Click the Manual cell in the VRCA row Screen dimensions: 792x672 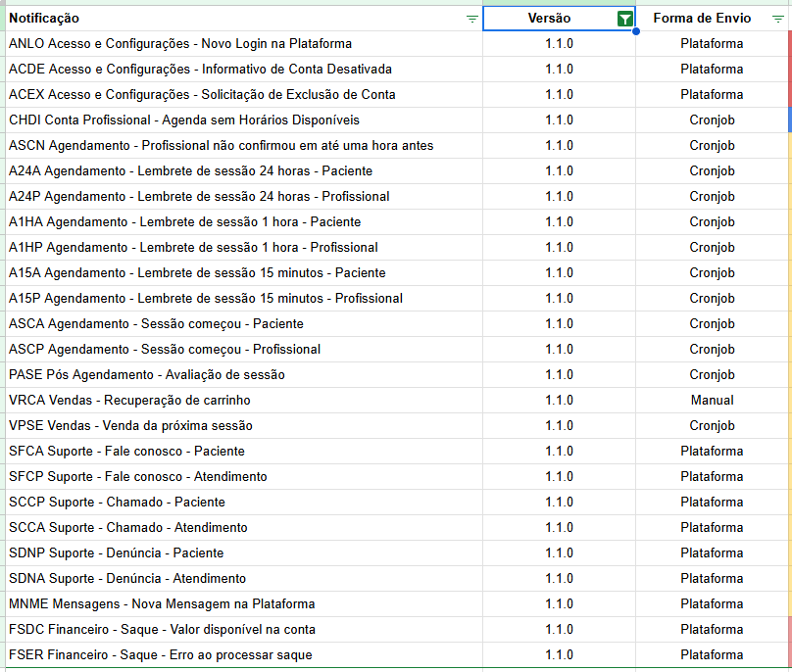tap(712, 401)
